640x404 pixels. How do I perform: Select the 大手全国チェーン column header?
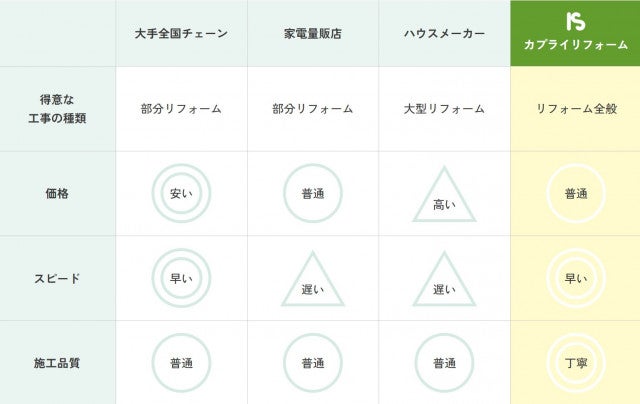(181, 33)
